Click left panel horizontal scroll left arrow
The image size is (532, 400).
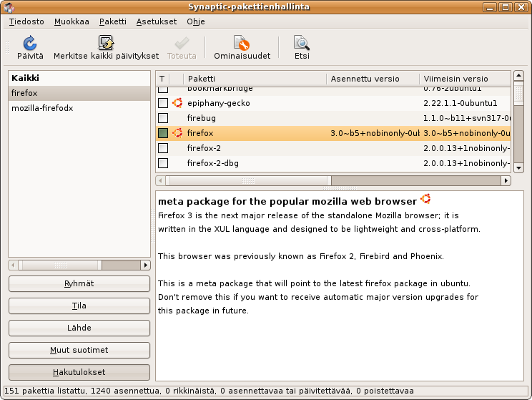tap(14, 265)
